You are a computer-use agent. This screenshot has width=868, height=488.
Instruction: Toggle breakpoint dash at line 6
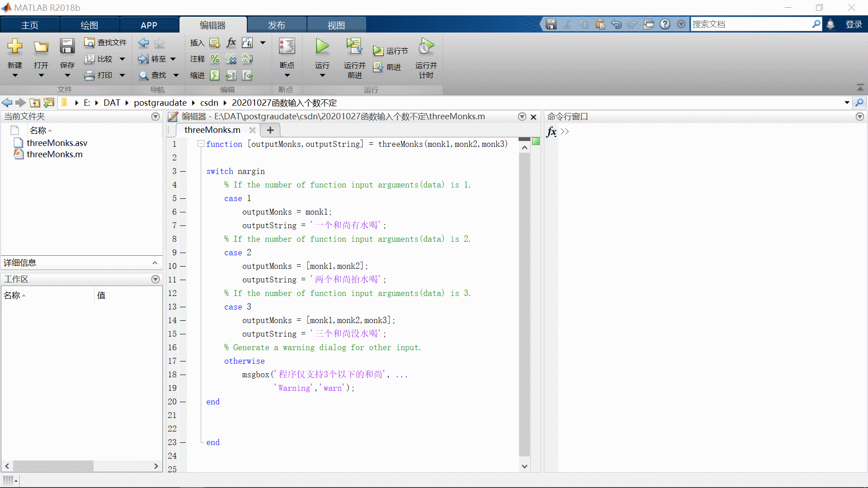pyautogui.click(x=183, y=212)
